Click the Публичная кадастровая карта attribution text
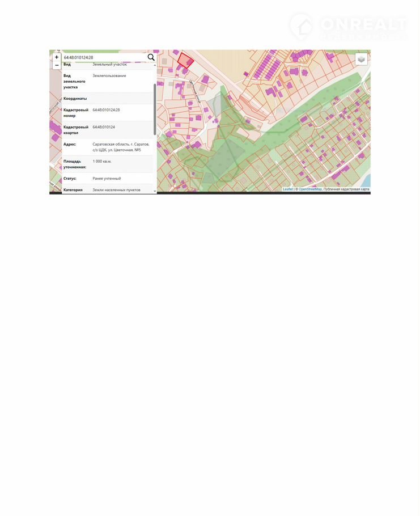The height and width of the screenshot is (516, 420). pos(346,189)
